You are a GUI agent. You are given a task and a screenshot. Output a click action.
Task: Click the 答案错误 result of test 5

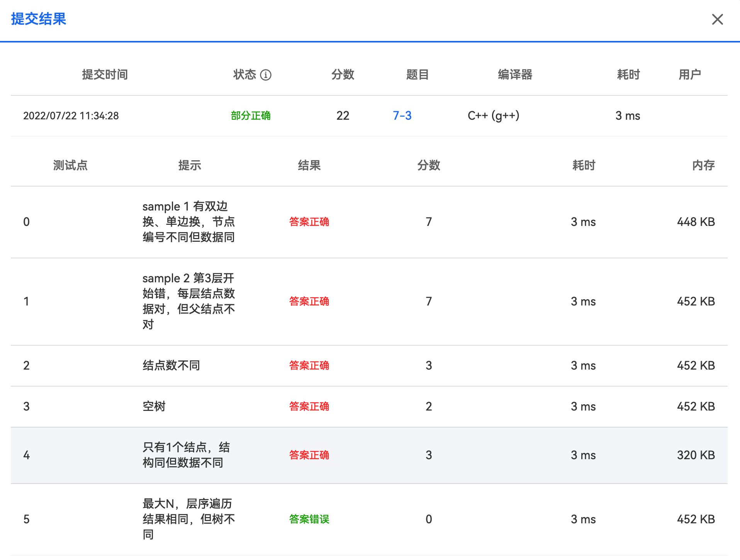click(x=309, y=519)
